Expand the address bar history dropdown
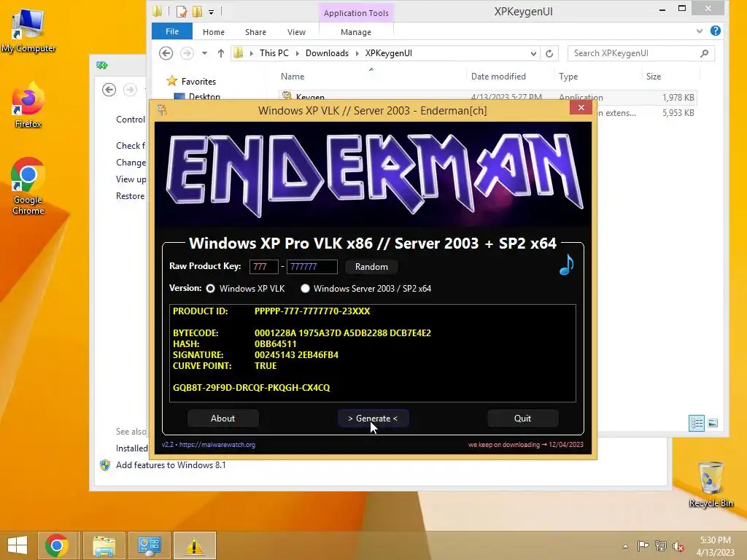The width and height of the screenshot is (747, 560). point(533,53)
